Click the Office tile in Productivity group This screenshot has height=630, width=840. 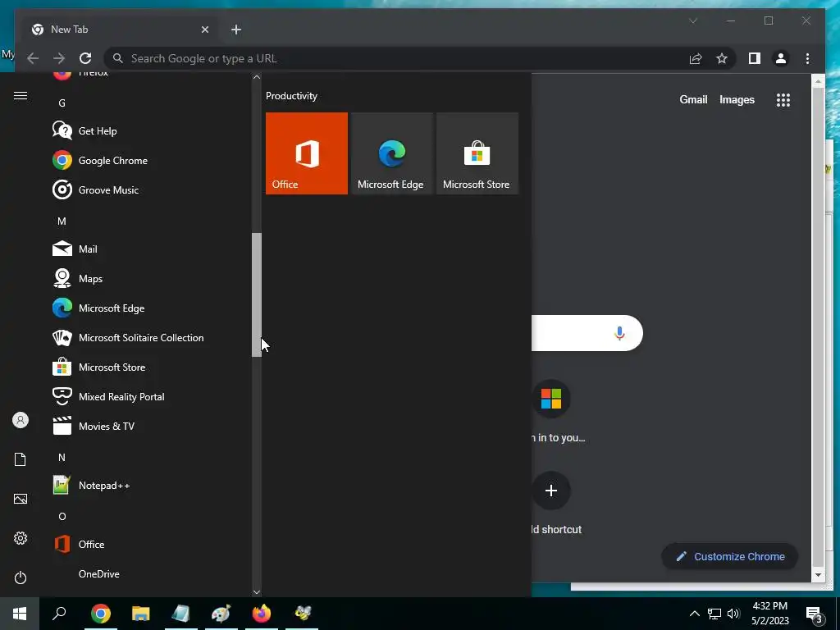click(307, 153)
